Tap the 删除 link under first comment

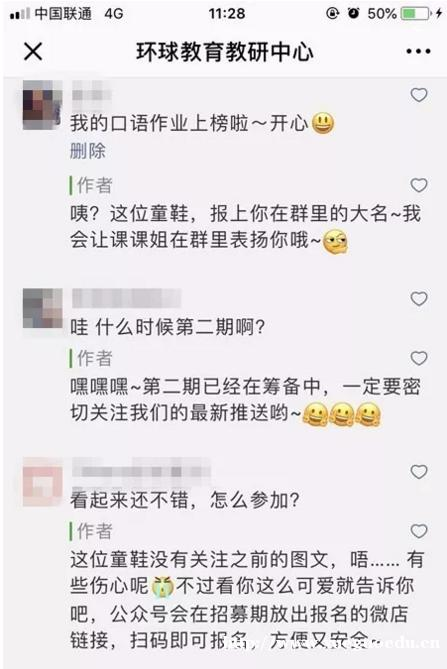point(88,151)
